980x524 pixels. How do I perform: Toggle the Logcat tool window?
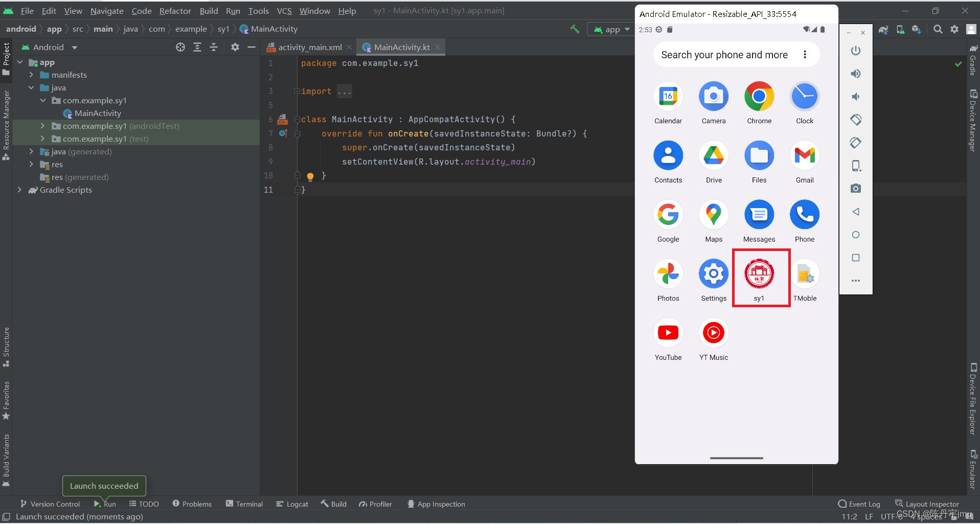(x=292, y=504)
